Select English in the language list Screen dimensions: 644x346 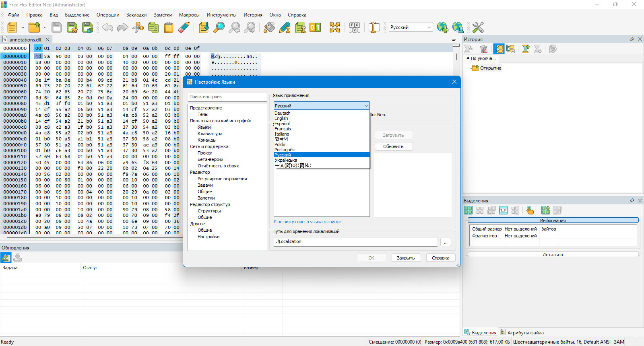[322, 118]
